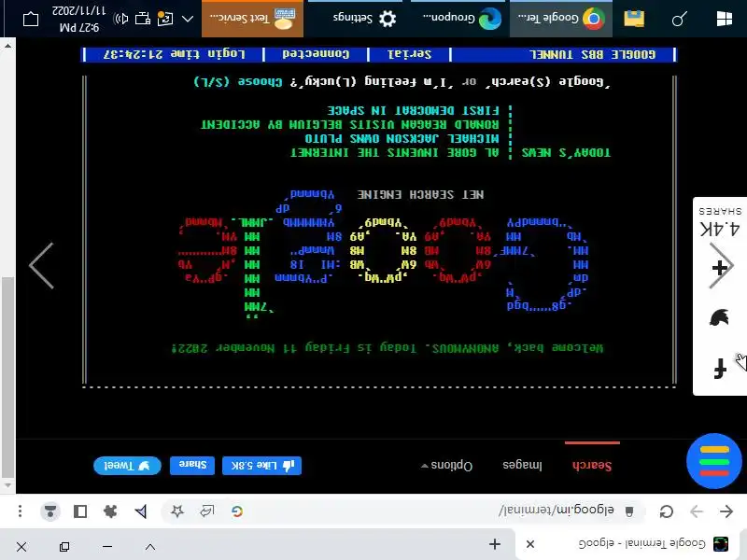Open the Chrome profile avatar

(x=50, y=511)
